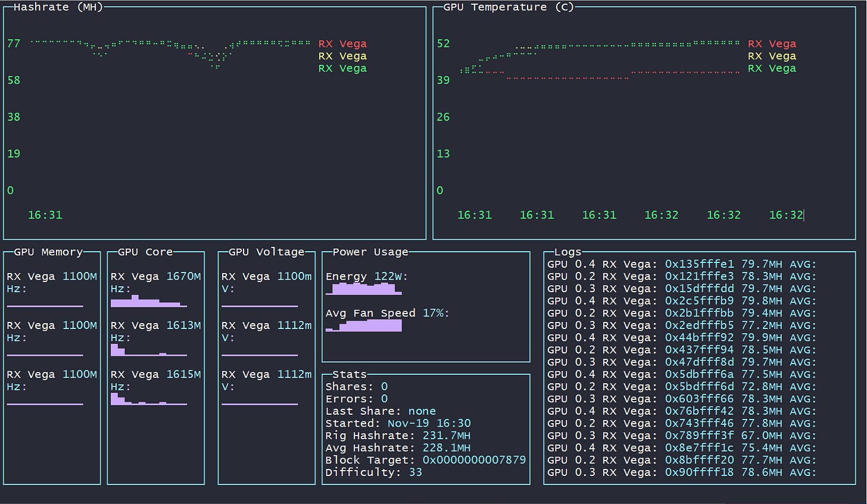Click the Difficulty: 33 line

(374, 472)
